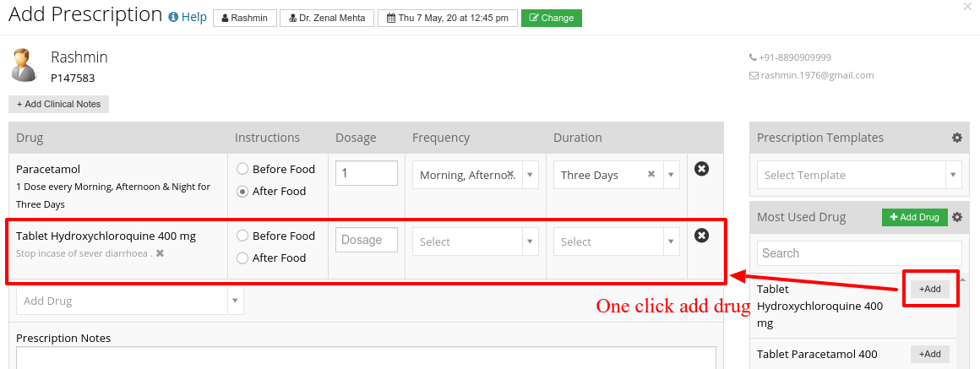This screenshot has width=980, height=369.
Task: Clear the Three Days duration selection
Action: [x=651, y=175]
